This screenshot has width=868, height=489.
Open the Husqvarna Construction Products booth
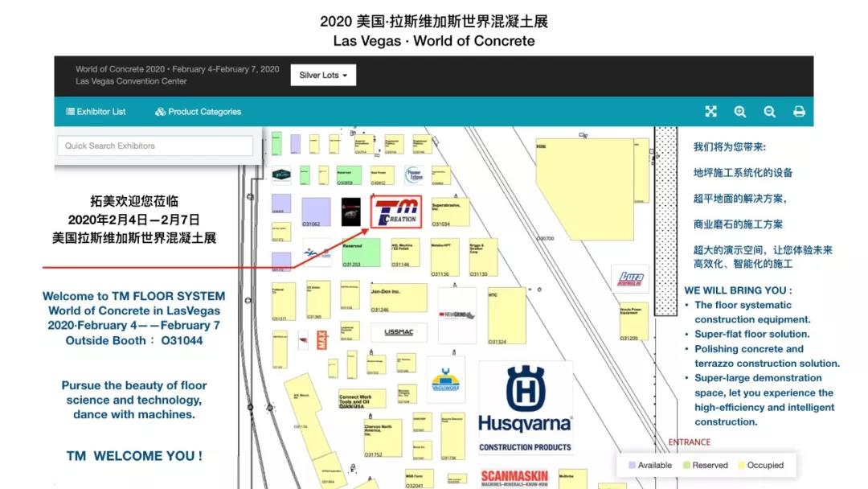click(x=525, y=408)
